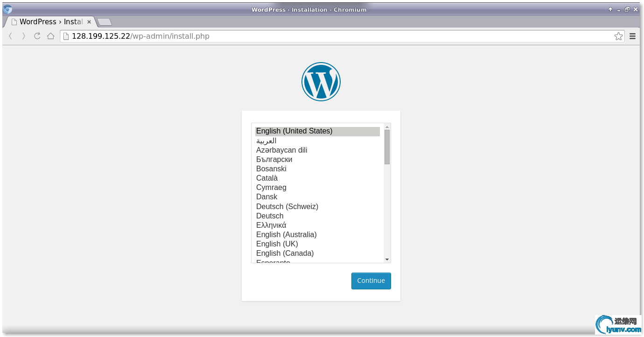Image resolution: width=644 pixels, height=337 pixels.
Task: Select Cymraeg language
Action: tap(317, 187)
